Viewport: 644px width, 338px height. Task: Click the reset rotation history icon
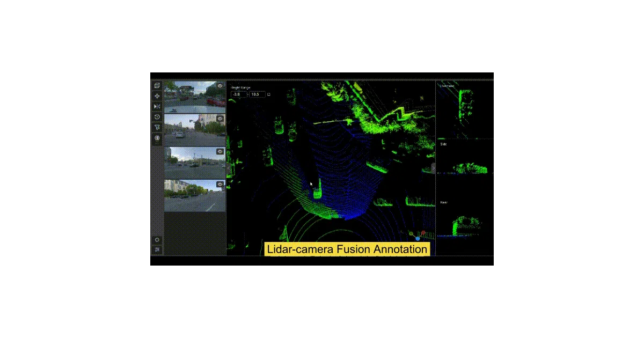pyautogui.click(x=157, y=117)
